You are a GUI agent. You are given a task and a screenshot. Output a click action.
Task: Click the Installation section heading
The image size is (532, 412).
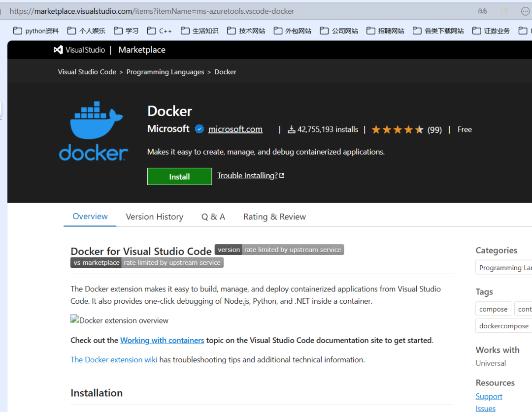click(97, 393)
